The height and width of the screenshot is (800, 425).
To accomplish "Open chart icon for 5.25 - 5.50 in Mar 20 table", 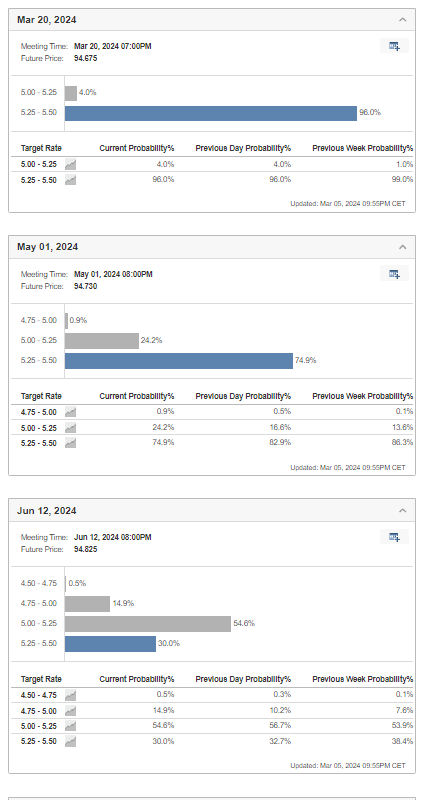I will coord(70,180).
